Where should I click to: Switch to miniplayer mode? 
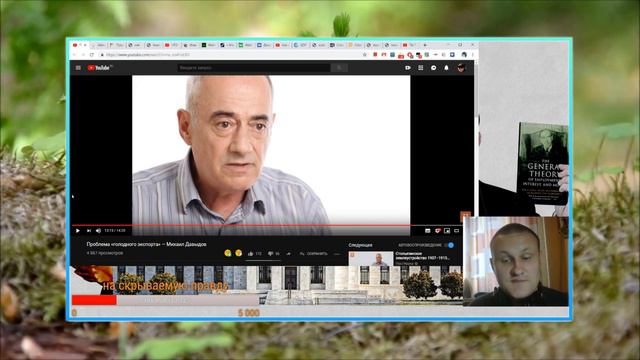coord(447,231)
